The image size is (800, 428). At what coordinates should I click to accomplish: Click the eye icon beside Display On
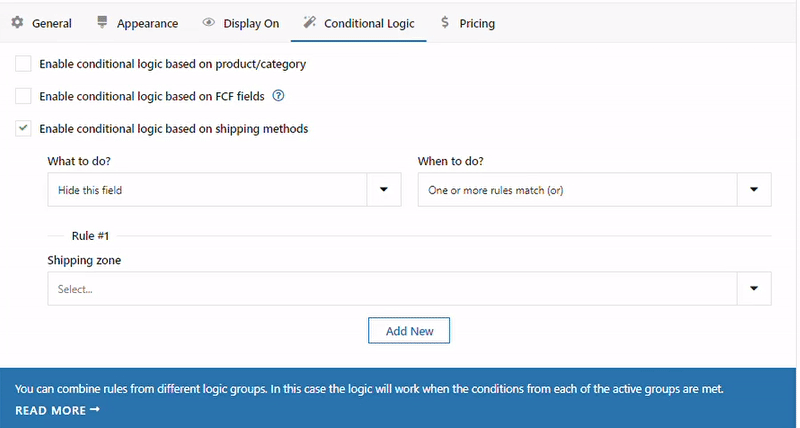click(x=208, y=22)
